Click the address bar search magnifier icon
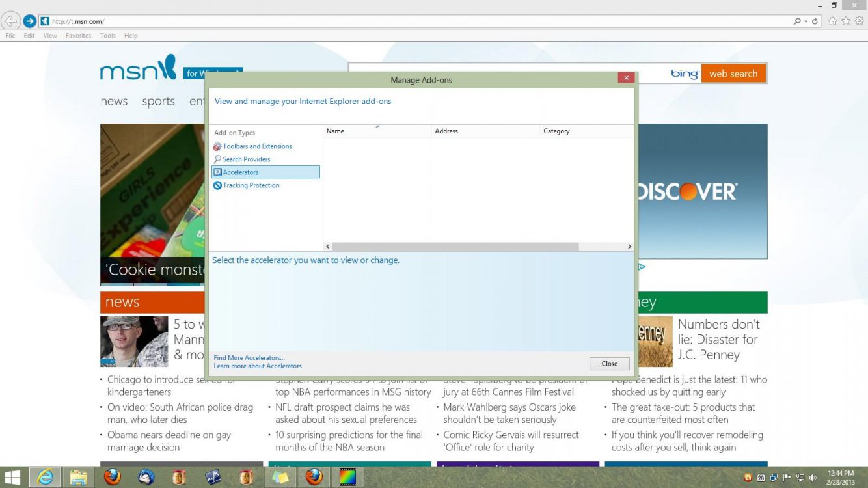 (797, 21)
